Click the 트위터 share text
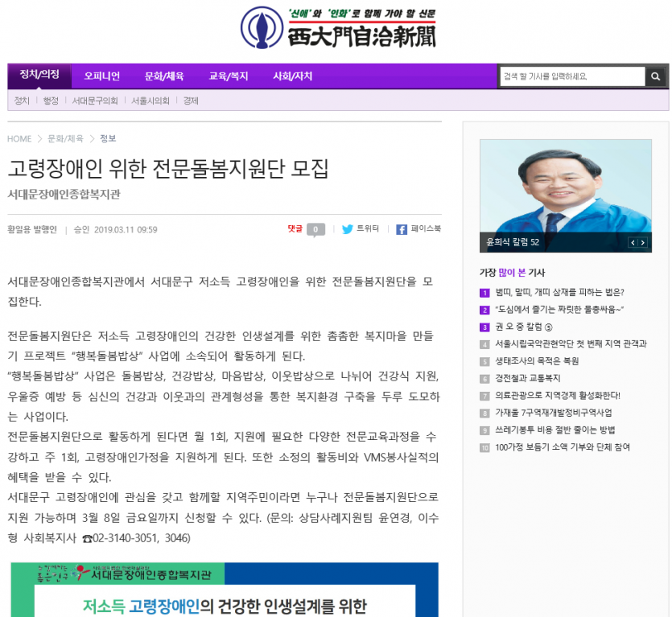 tap(368, 228)
